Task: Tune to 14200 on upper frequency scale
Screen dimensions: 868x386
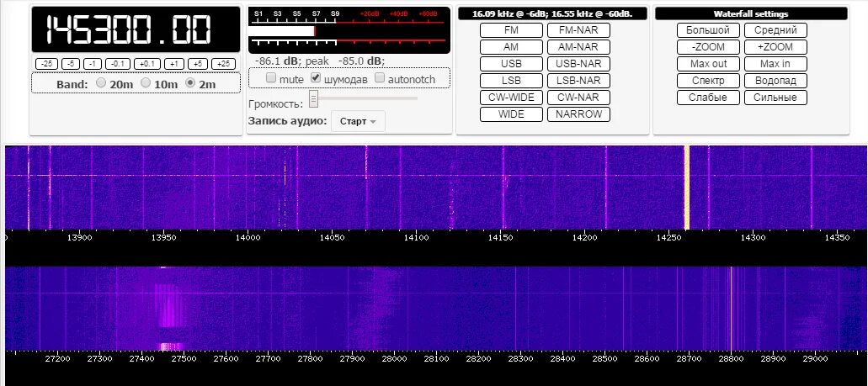Action: click(584, 238)
